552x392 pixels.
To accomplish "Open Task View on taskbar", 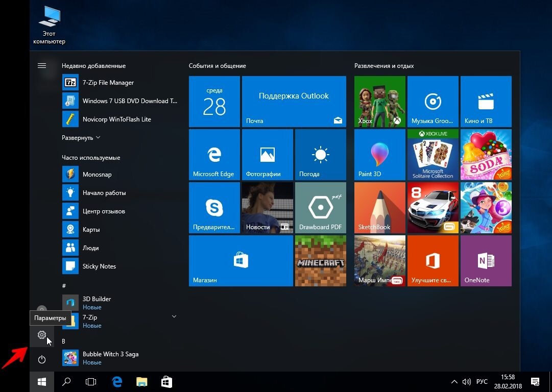I will coord(91,382).
